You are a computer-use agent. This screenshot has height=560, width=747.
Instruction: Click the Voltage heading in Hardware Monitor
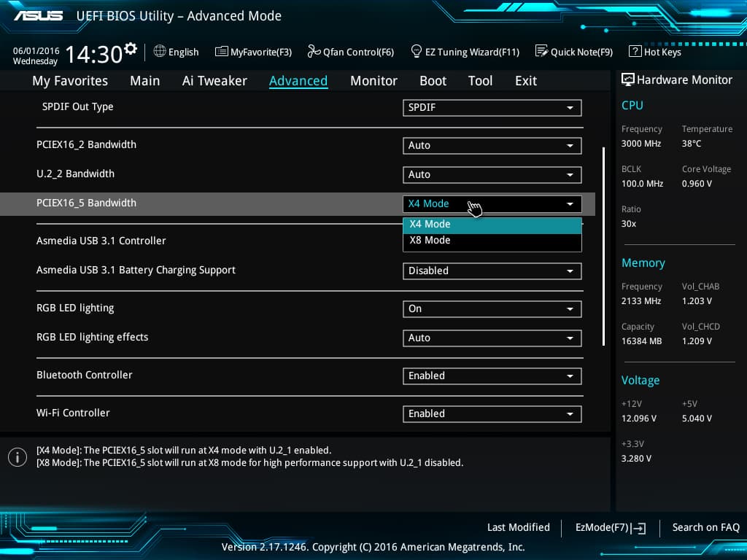[640, 381]
